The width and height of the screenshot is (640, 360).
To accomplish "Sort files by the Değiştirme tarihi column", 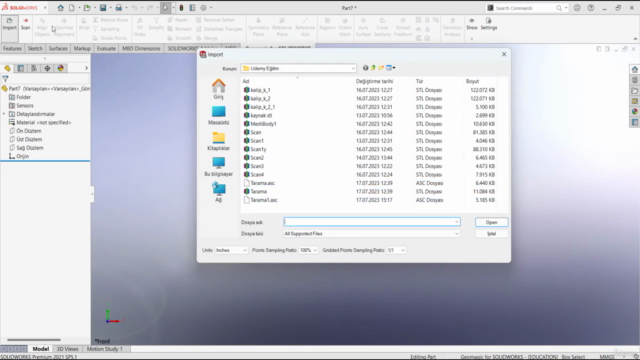I will click(x=374, y=81).
